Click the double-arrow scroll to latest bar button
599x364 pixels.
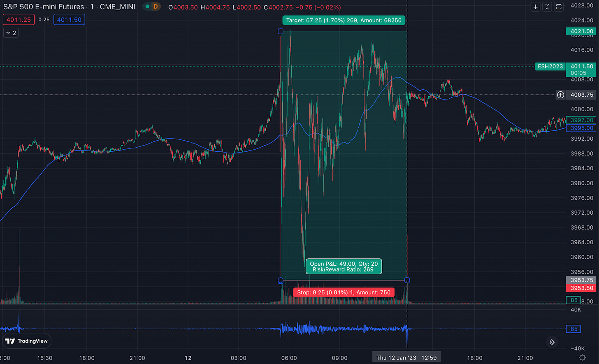coord(552,342)
